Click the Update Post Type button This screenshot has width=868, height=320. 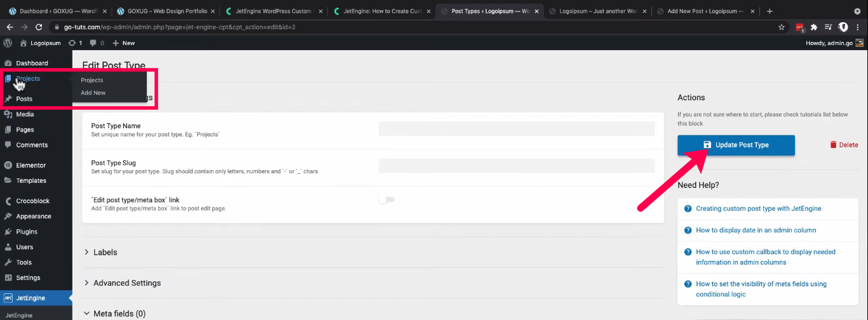pos(736,145)
